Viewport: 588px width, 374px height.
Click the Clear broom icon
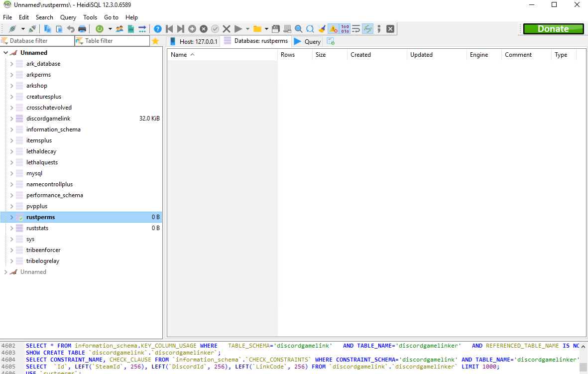322,29
